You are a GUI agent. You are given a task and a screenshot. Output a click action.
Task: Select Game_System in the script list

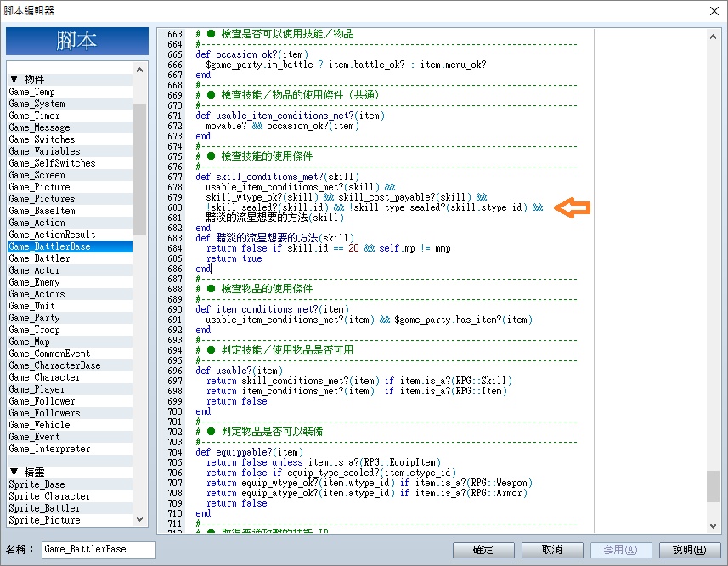71,104
